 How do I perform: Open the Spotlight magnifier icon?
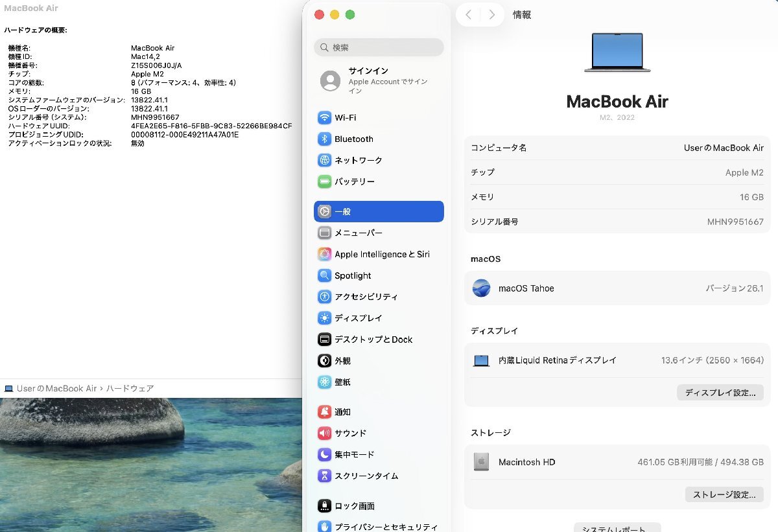click(x=325, y=275)
